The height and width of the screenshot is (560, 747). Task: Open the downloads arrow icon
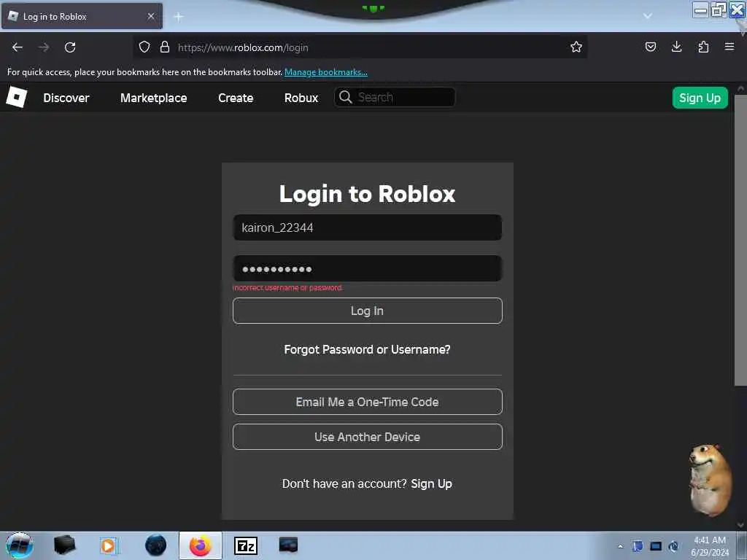point(676,47)
